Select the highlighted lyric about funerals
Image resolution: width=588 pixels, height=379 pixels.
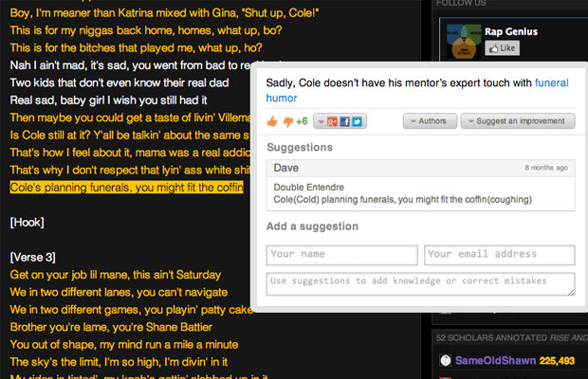[x=127, y=188]
